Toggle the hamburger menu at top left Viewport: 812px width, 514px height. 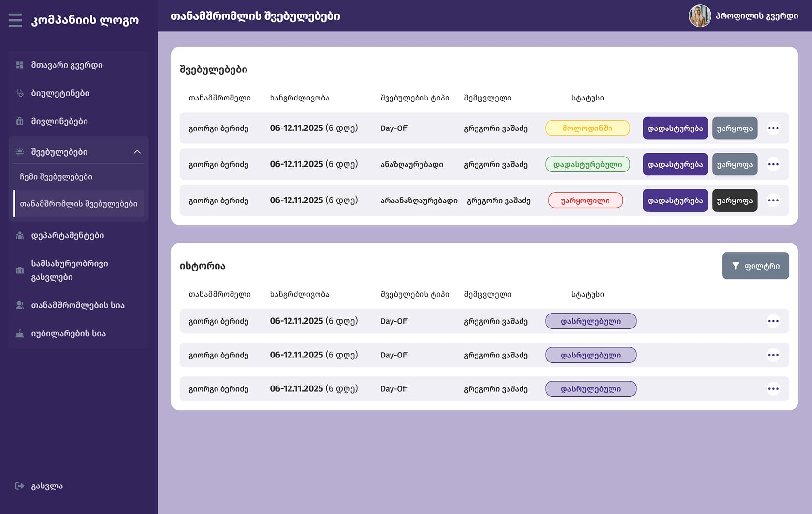coord(15,20)
